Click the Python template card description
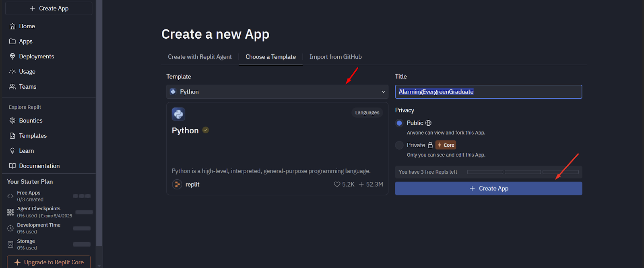This screenshot has height=268, width=644. pos(271,171)
